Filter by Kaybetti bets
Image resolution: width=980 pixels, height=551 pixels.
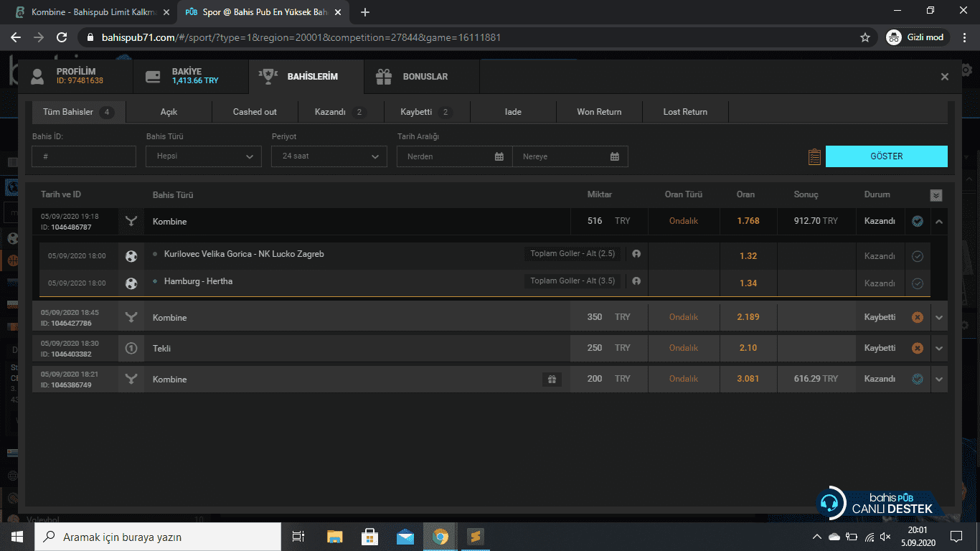[427, 112]
